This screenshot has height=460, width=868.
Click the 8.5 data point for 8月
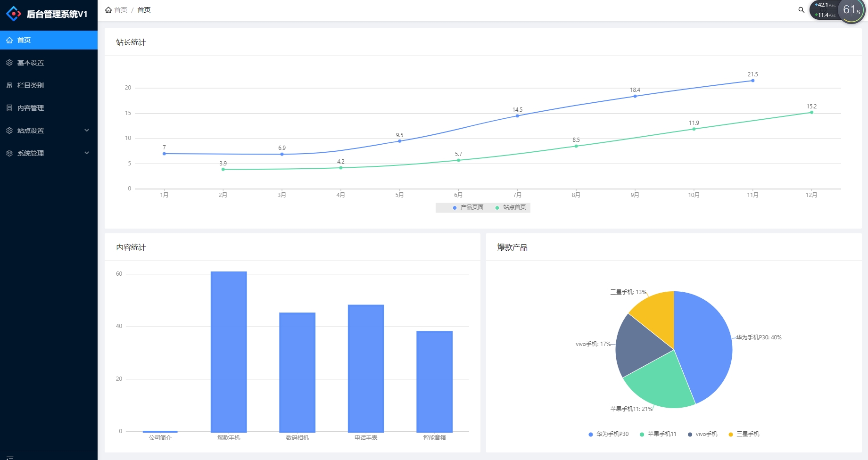(576, 146)
